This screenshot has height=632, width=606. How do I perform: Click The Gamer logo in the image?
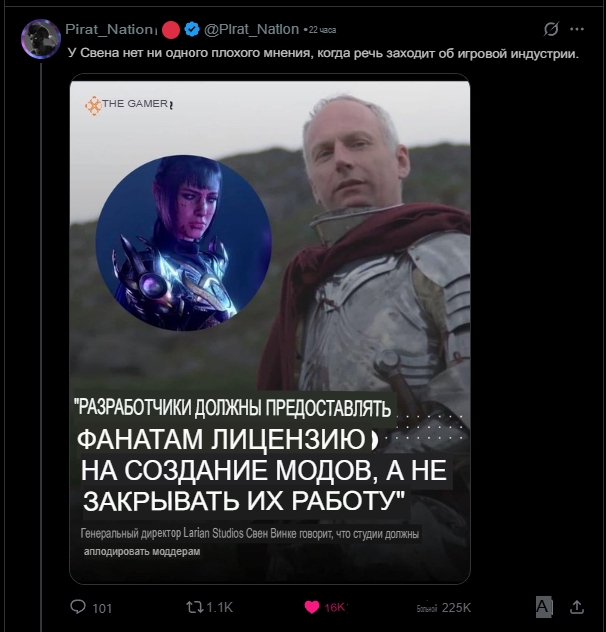click(x=129, y=105)
